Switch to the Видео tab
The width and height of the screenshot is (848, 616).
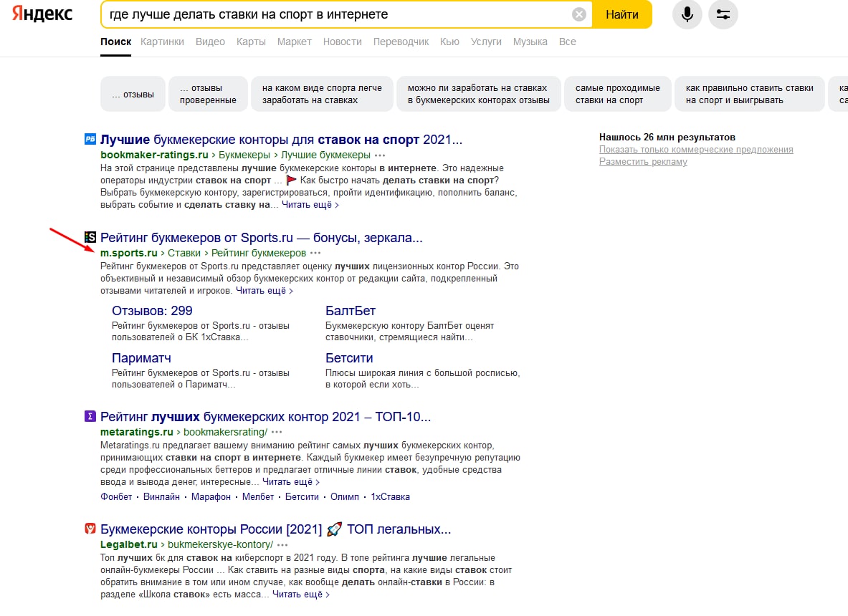[x=210, y=42]
